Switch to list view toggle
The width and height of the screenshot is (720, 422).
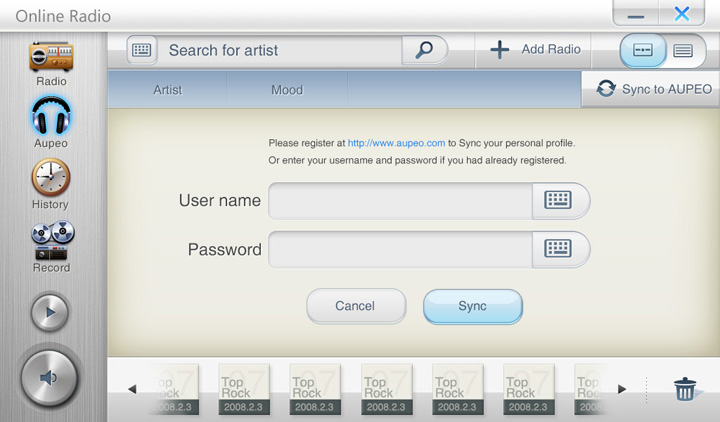point(683,50)
